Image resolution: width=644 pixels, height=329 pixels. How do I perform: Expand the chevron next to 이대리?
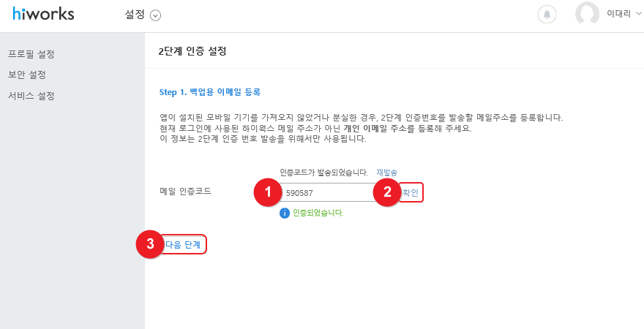point(639,14)
